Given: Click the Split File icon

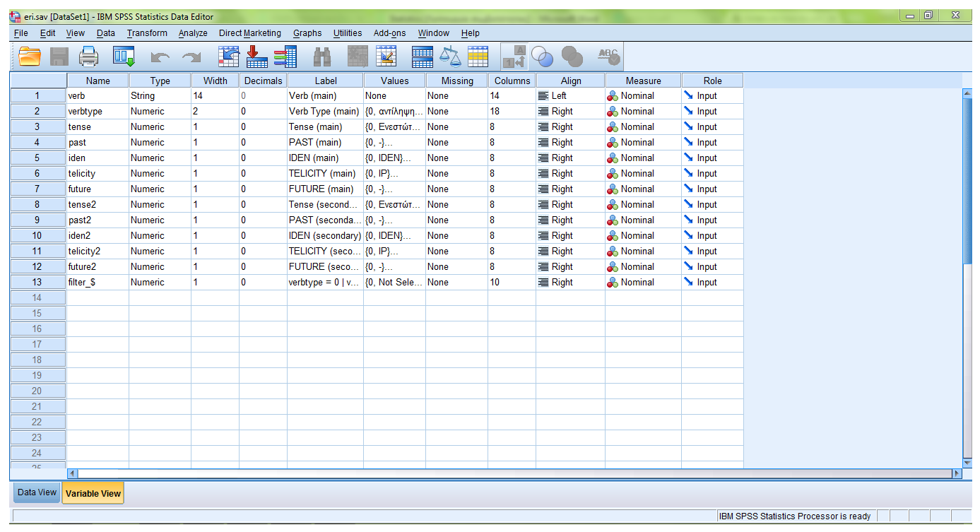Looking at the screenshot, I should (422, 57).
